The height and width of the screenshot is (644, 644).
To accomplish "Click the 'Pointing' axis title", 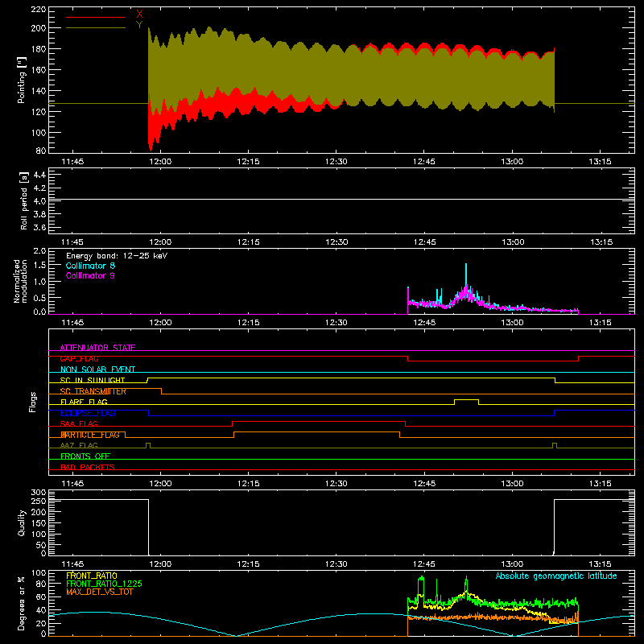I will tap(22, 80).
